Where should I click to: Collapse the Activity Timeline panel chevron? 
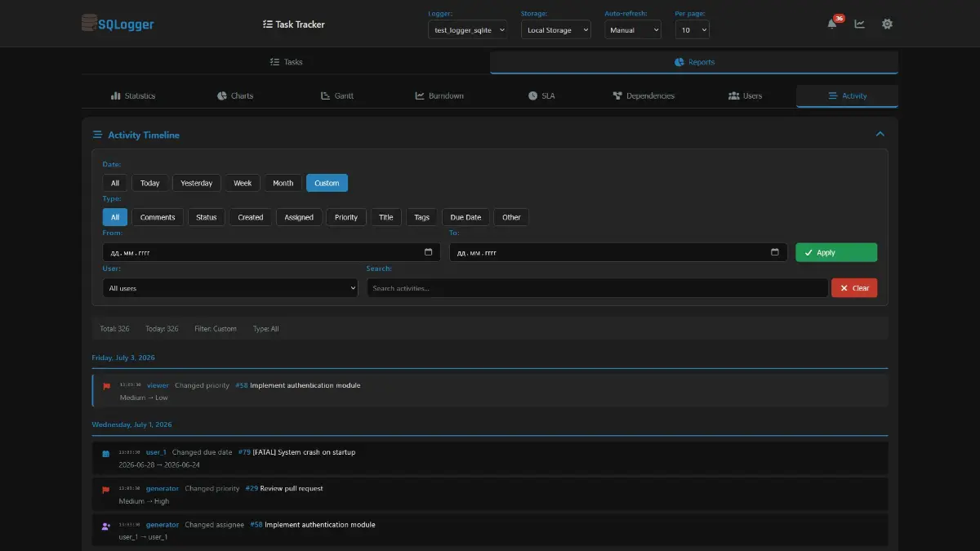click(880, 134)
